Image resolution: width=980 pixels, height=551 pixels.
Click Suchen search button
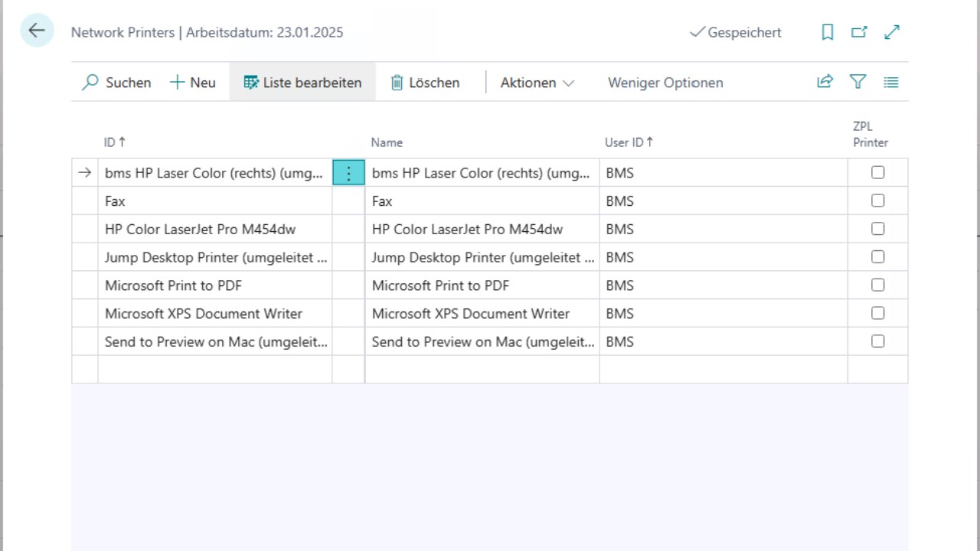(116, 83)
